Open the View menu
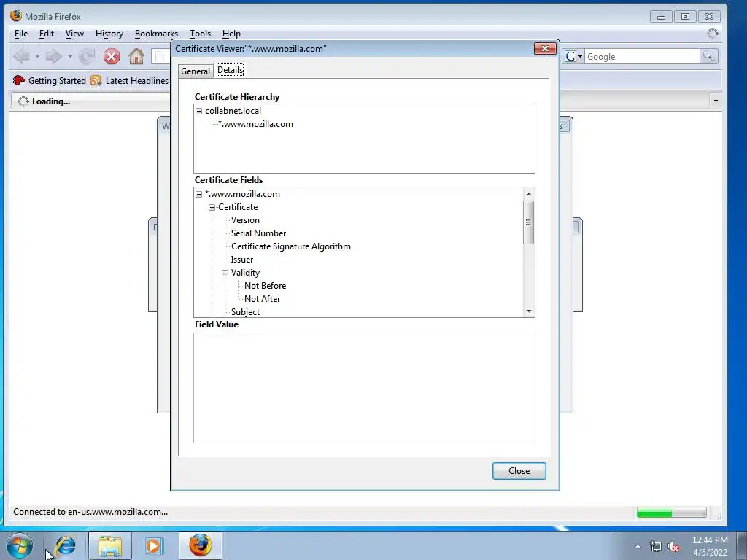The height and width of the screenshot is (560, 747). [x=74, y=34]
